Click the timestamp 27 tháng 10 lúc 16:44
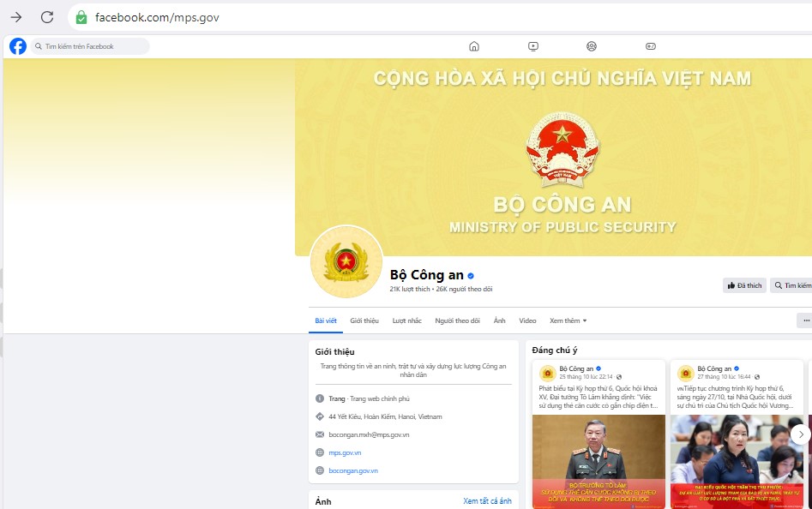 point(724,377)
